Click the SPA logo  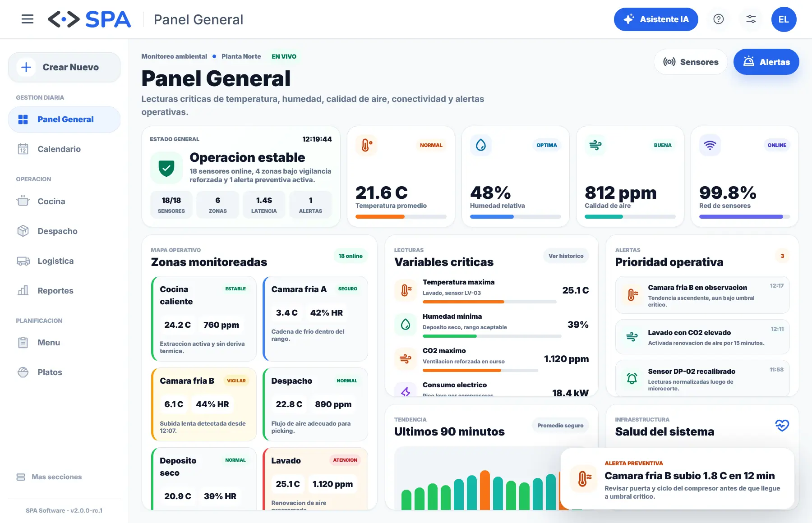(x=89, y=19)
